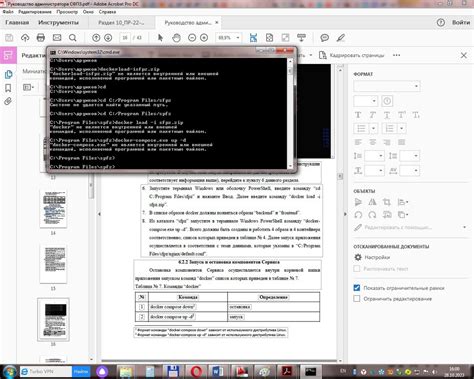Click the zoom out minus icon
The width and height of the screenshot is (474, 379).
192,38
